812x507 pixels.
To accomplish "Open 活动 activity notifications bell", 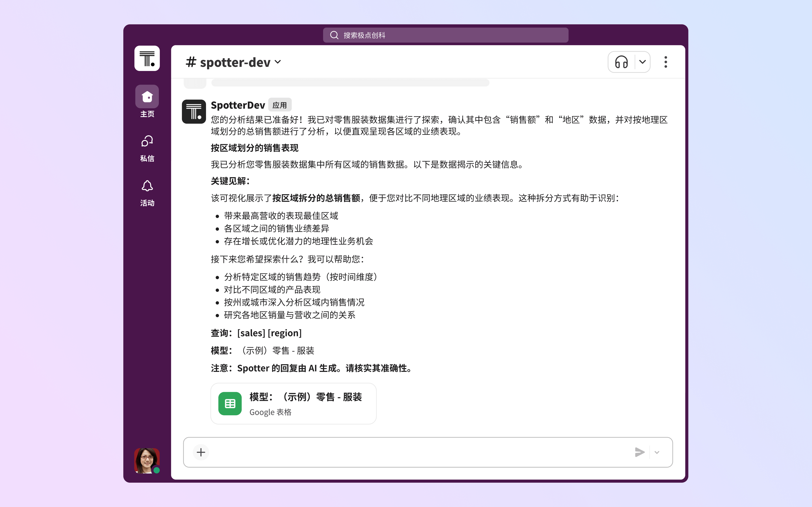I will tap(147, 192).
